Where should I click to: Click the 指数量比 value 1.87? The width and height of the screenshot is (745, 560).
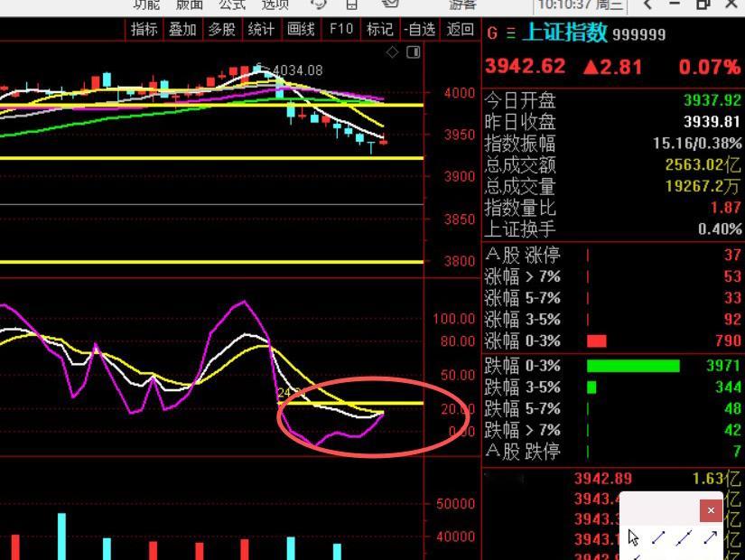click(x=725, y=208)
